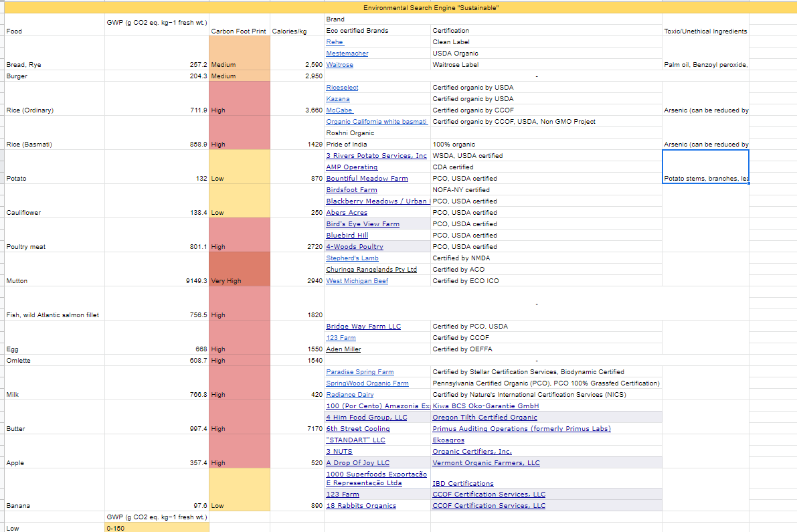Open the Rehe brand link
This screenshot has height=532, width=797.
[x=335, y=42]
